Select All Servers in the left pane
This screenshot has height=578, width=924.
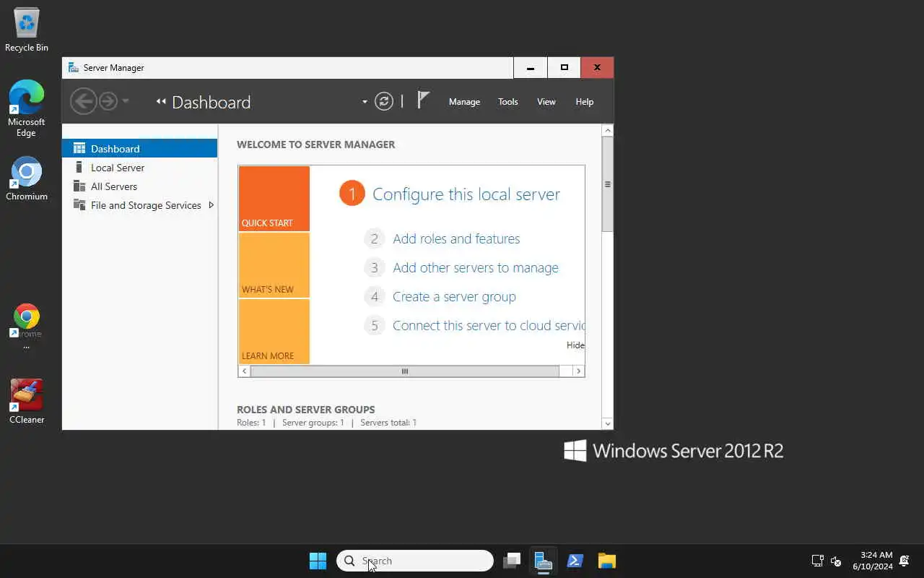(140, 186)
